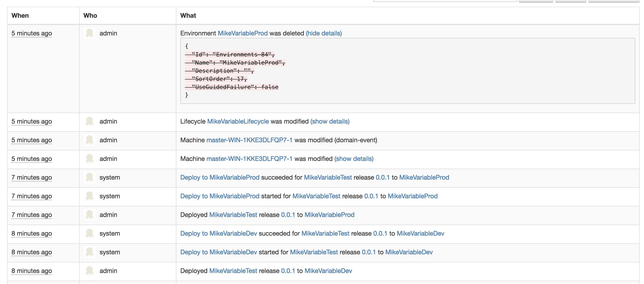The image size is (644, 284).
Task: Click struck-out "SortOrder": 17 line
Action: [x=216, y=79]
